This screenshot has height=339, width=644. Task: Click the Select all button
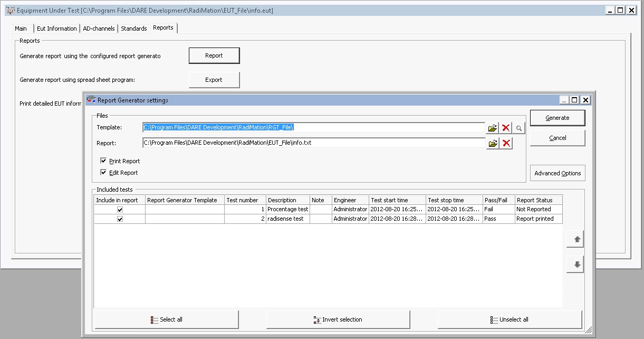tap(167, 319)
